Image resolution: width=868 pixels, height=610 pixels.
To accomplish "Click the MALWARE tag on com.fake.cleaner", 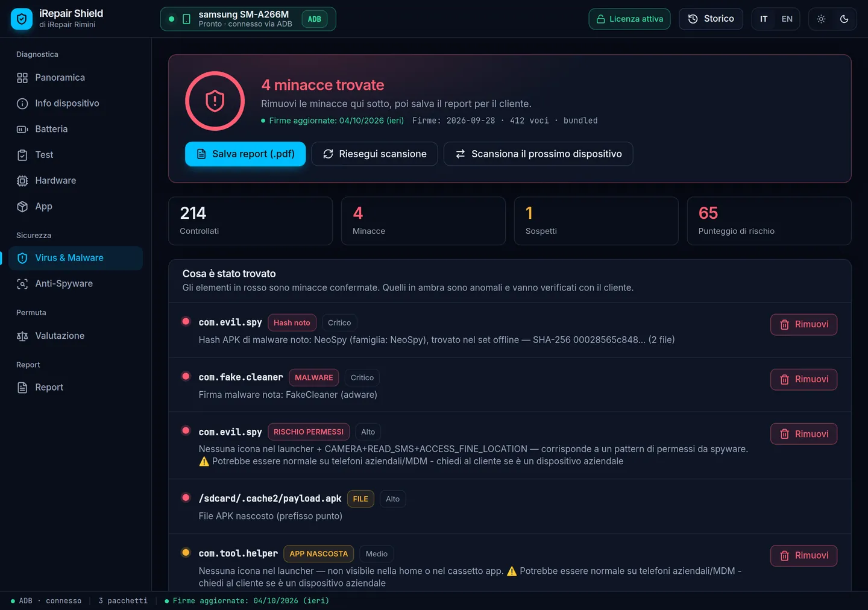I will point(313,377).
